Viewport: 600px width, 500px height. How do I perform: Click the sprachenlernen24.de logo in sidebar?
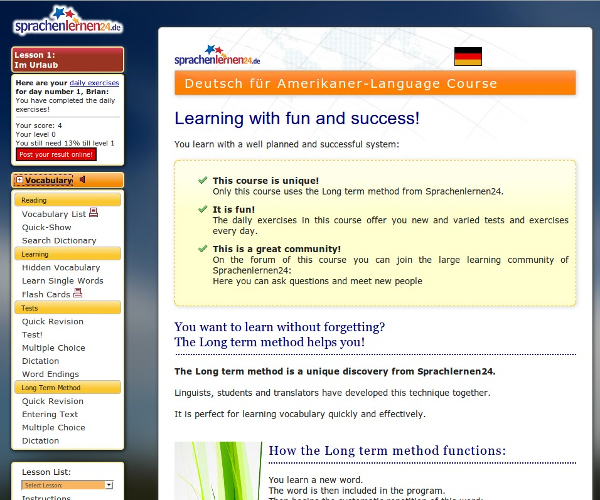(68, 21)
